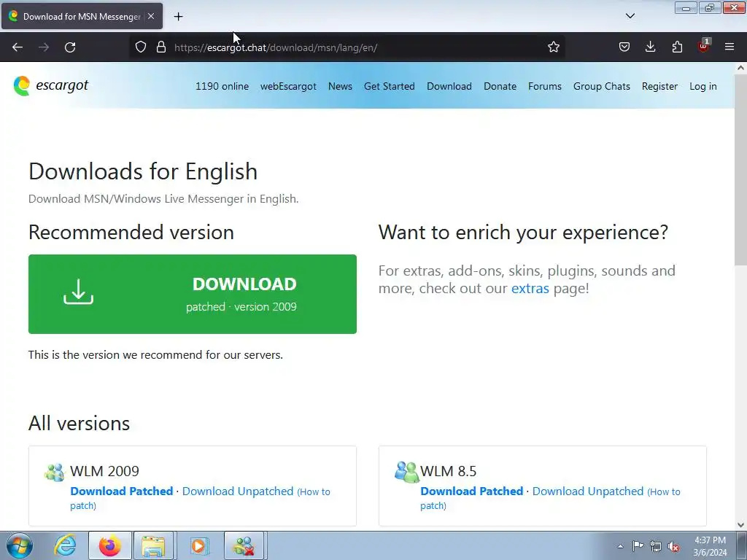Open the Windows Start orb
Image resolution: width=747 pixels, height=560 pixels.
click(20, 545)
